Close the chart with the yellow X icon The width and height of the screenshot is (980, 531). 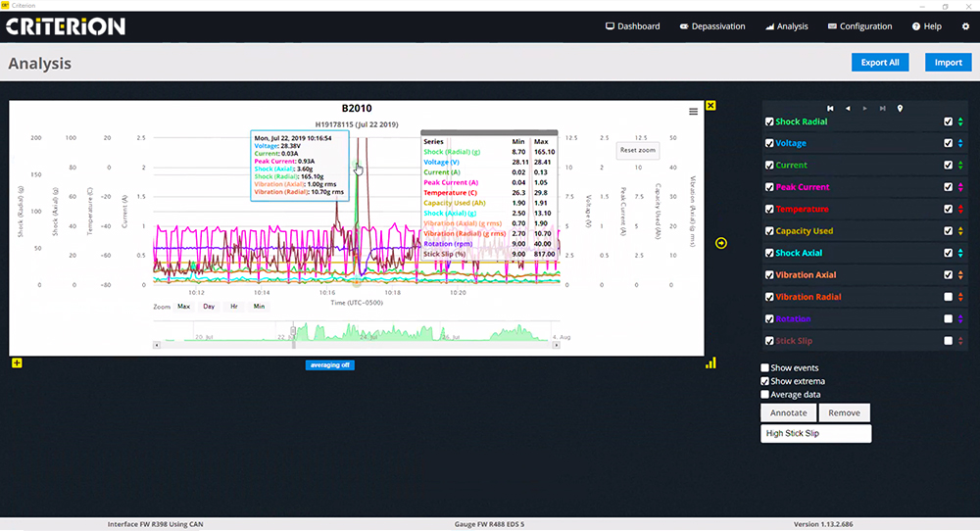pyautogui.click(x=710, y=106)
